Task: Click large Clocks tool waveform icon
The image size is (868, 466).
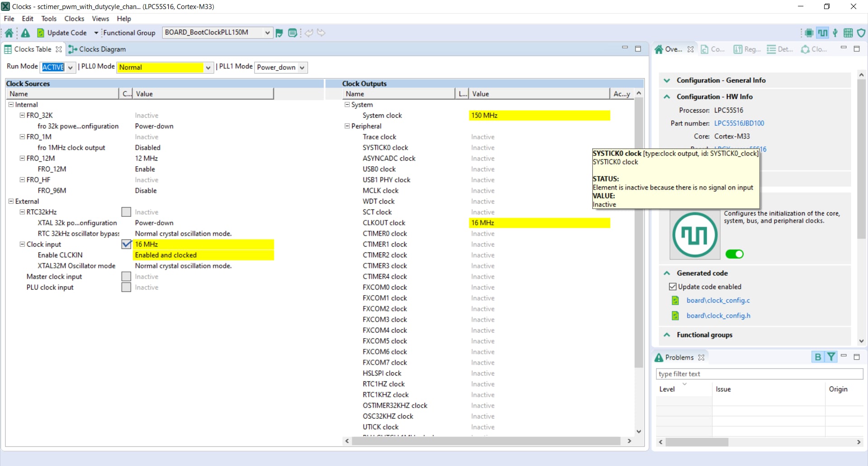Action: pos(695,235)
